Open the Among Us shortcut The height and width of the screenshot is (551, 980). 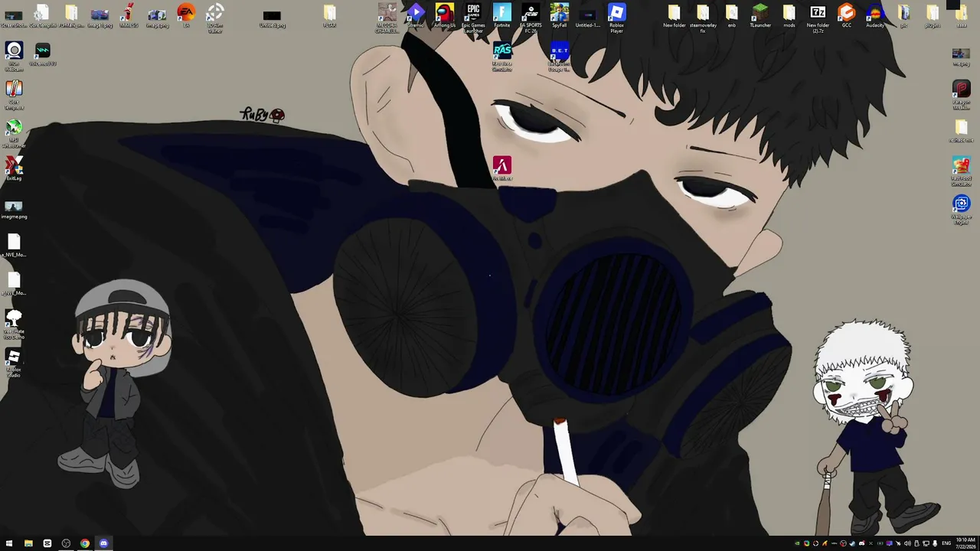pyautogui.click(x=444, y=15)
